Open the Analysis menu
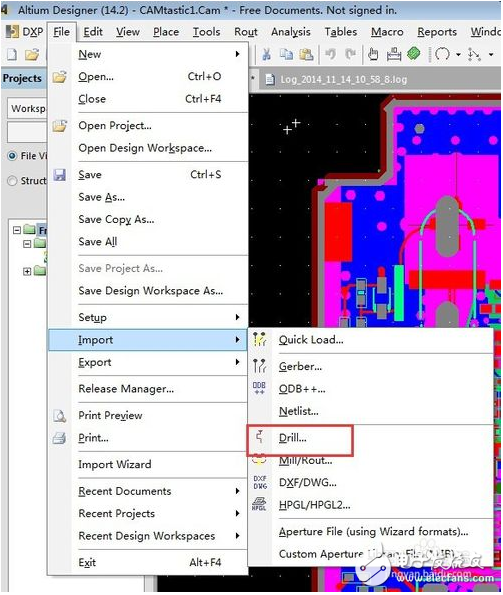 point(291,32)
